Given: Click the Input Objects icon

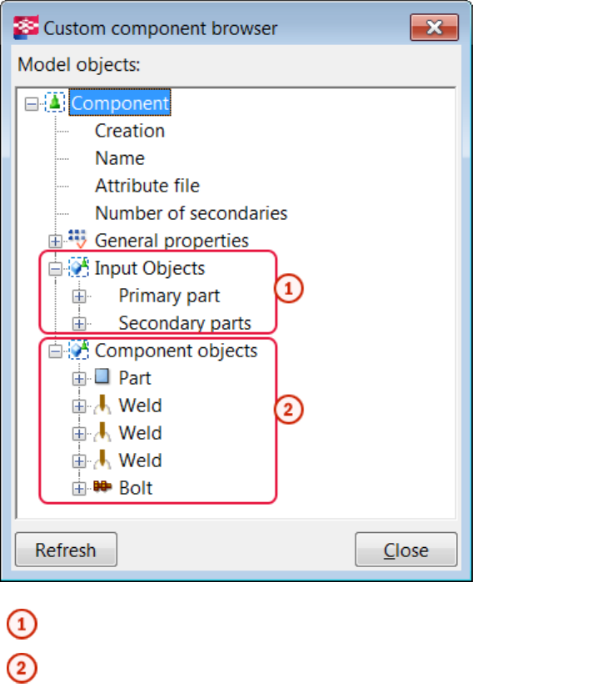Looking at the screenshot, I should [x=79, y=268].
